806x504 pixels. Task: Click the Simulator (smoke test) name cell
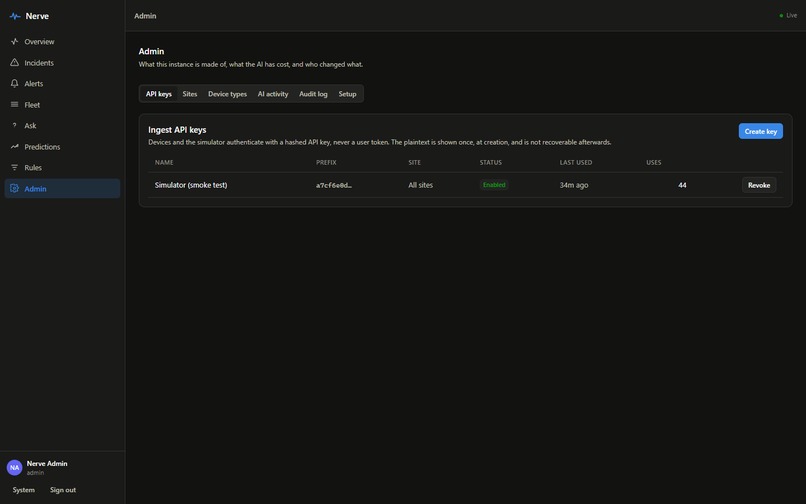191,185
